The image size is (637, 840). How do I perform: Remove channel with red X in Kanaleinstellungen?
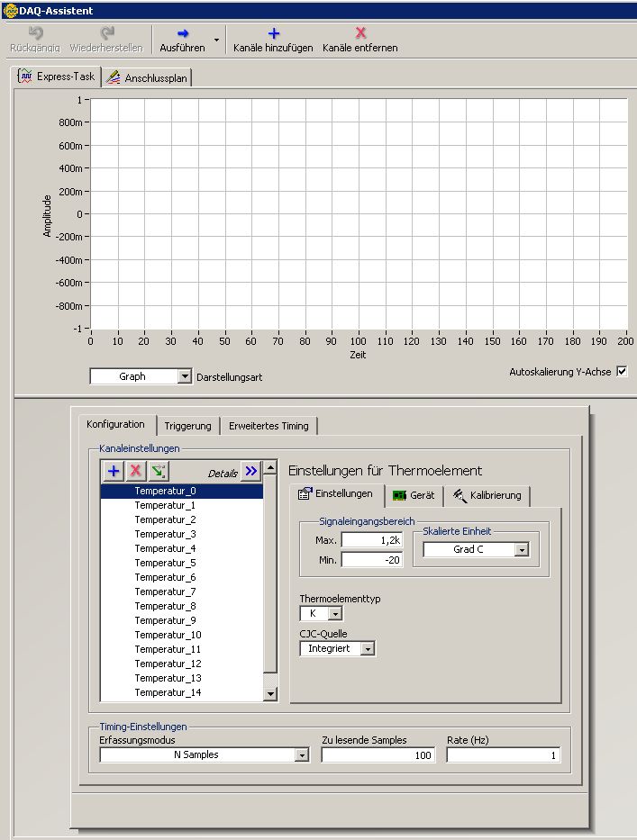click(x=136, y=471)
